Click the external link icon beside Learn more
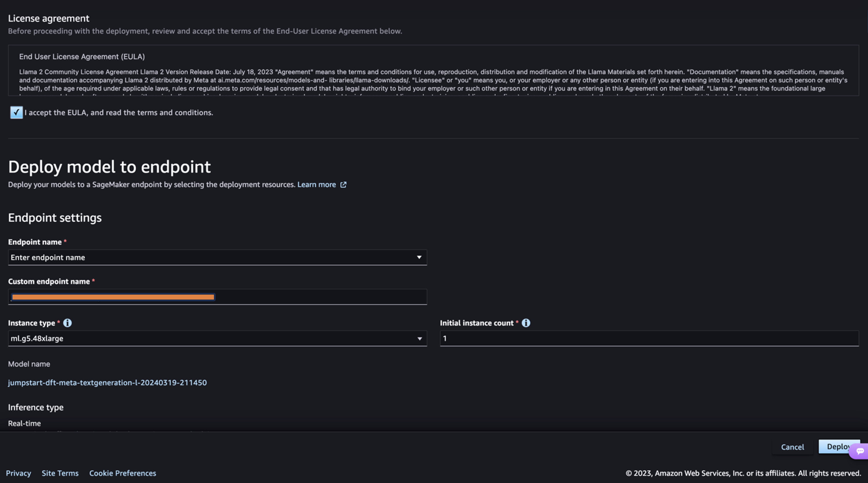The height and width of the screenshot is (483, 868). click(343, 185)
